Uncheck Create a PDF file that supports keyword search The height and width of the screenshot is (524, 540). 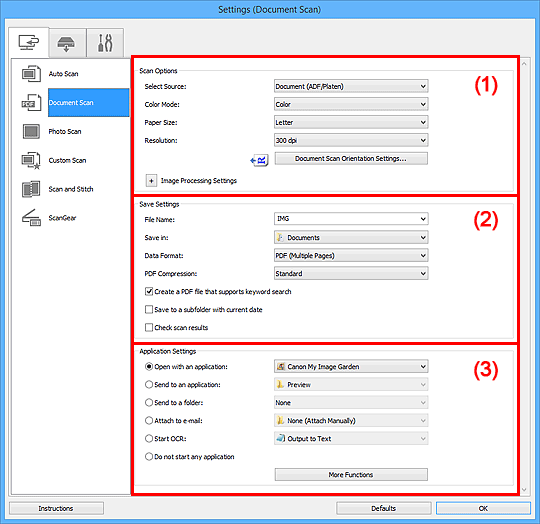(x=149, y=292)
